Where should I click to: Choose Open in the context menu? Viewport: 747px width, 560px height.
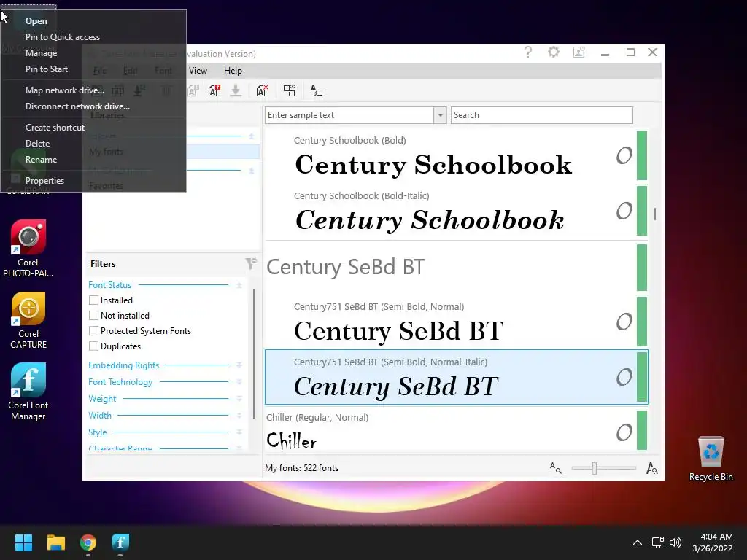[x=93, y=21]
